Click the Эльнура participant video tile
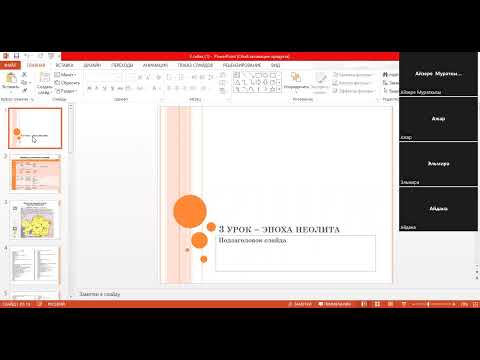The height and width of the screenshot is (360, 480). pos(438,164)
